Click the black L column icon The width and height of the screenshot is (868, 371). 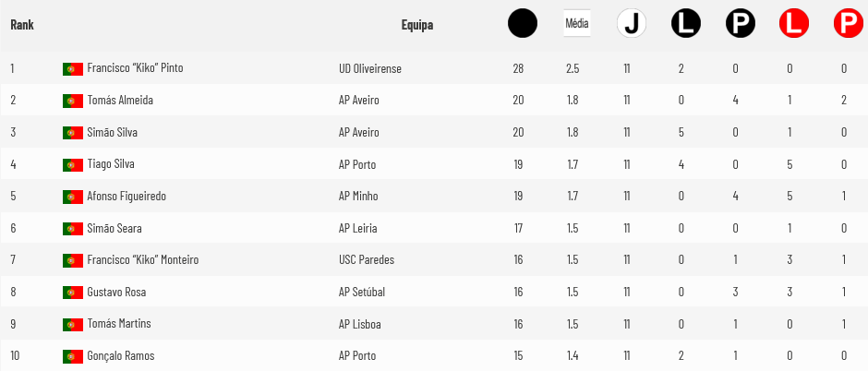click(685, 24)
